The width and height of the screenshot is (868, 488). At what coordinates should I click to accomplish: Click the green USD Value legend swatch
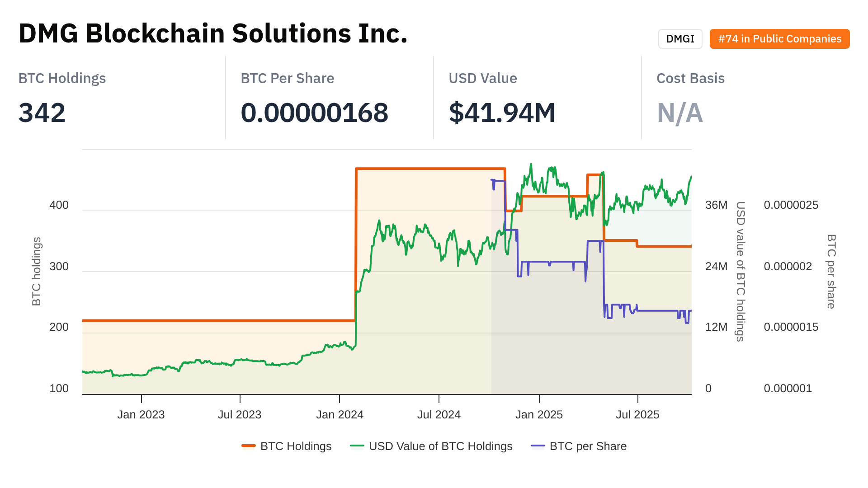[x=357, y=446]
